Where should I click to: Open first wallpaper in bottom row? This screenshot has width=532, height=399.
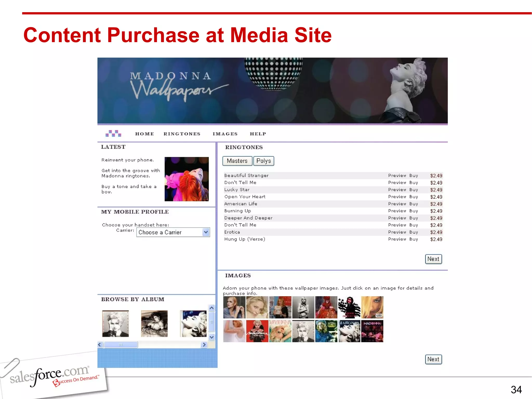tap(234, 331)
